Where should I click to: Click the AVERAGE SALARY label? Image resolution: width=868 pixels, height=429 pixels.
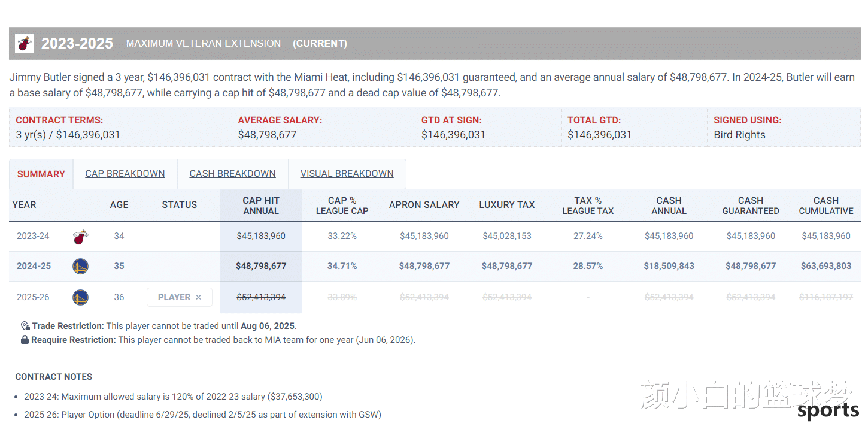point(280,120)
